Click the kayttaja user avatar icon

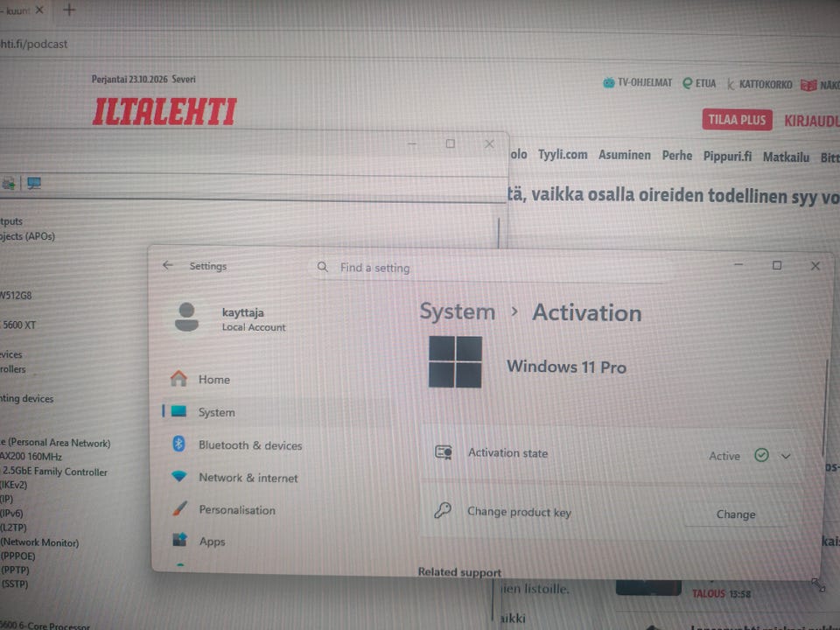(186, 317)
